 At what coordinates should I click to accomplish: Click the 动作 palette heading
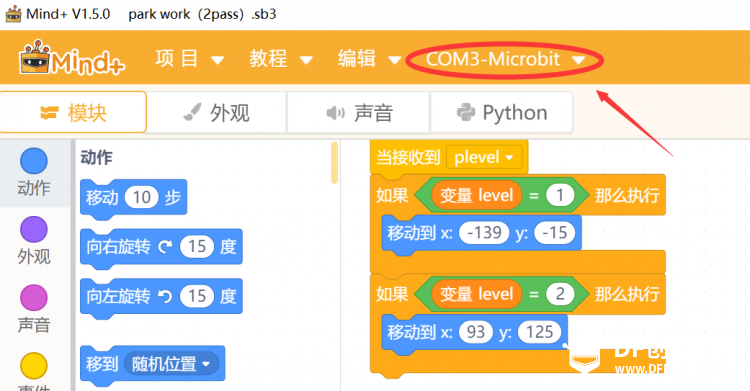click(x=97, y=157)
